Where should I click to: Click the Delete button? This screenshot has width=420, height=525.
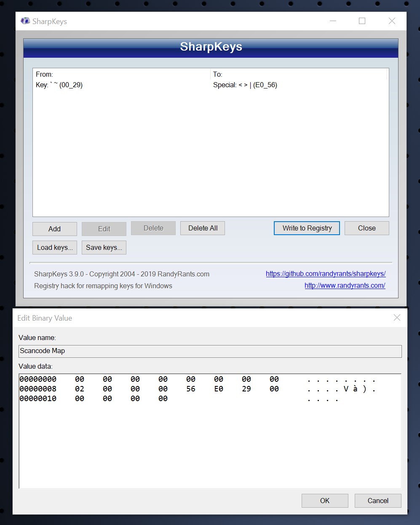[x=153, y=228]
